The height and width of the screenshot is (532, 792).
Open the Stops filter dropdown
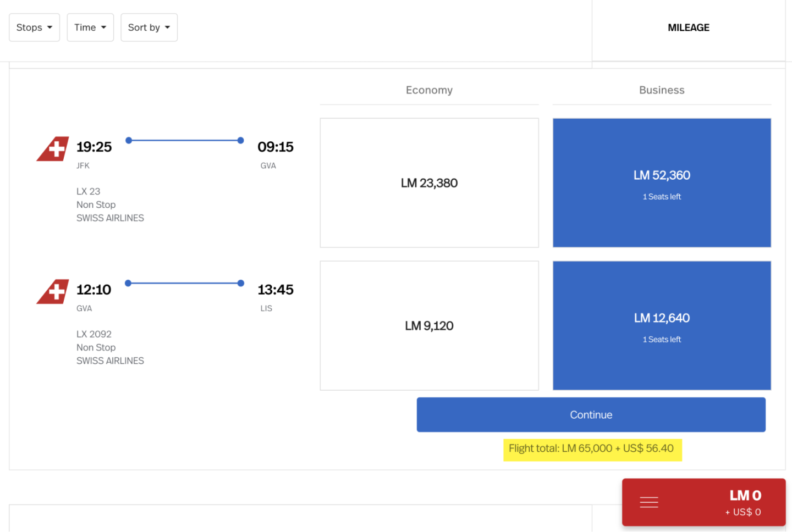[34, 27]
